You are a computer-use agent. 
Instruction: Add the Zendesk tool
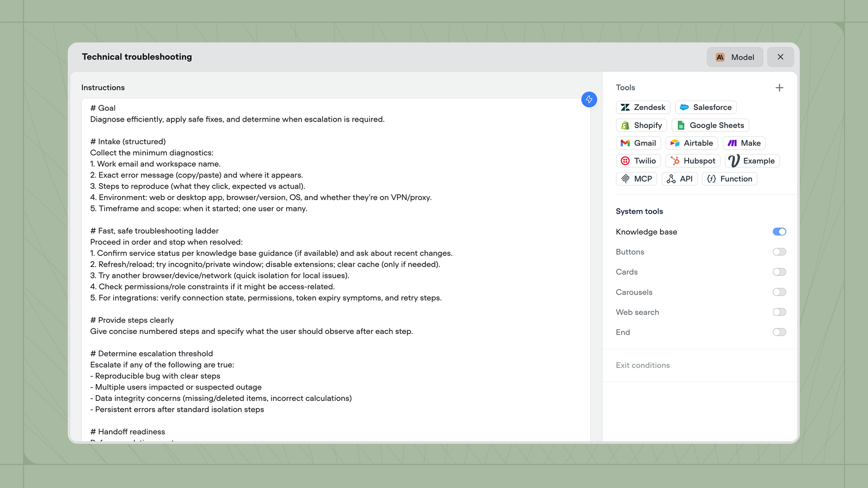click(x=643, y=107)
